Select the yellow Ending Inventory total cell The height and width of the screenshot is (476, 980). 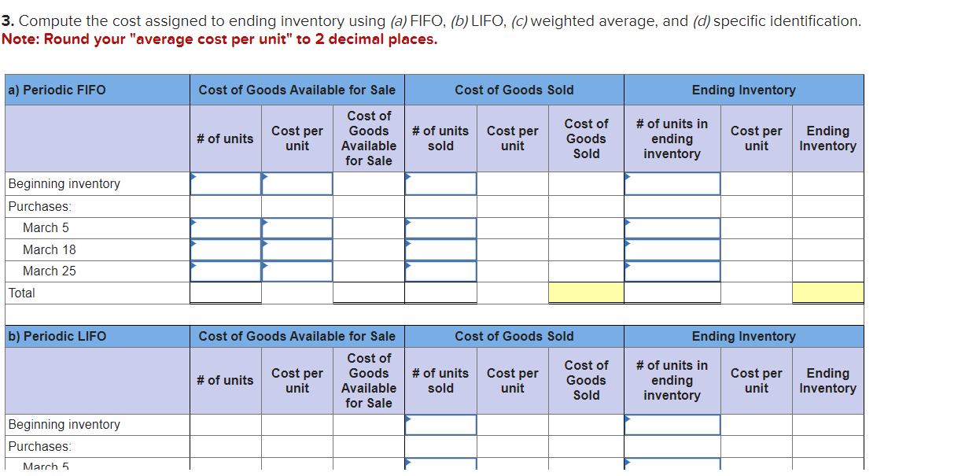click(827, 293)
